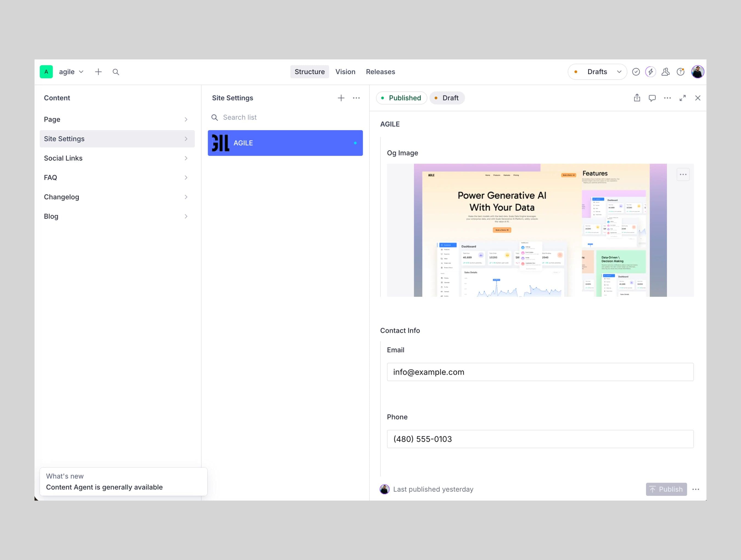Open the Page content type
This screenshot has width=741, height=560.
click(117, 119)
